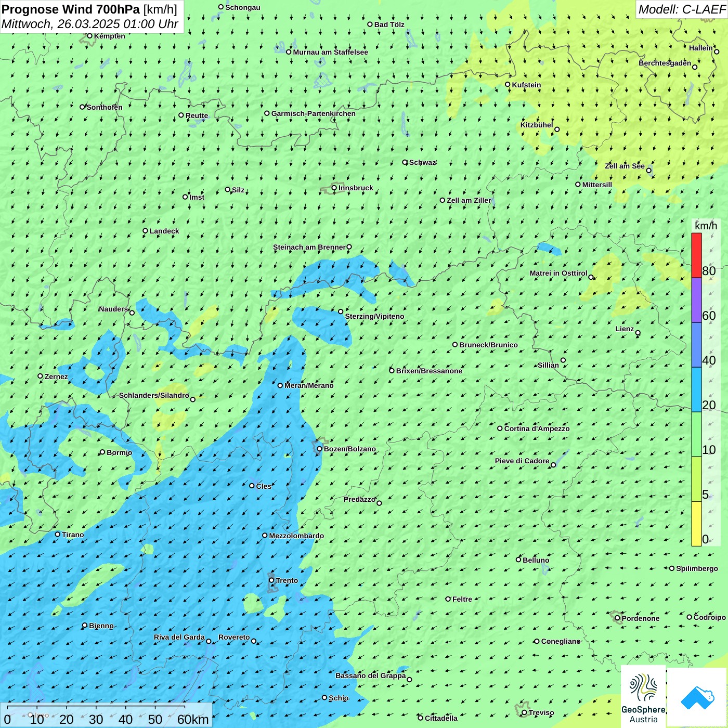Image resolution: width=728 pixels, height=728 pixels.
Task: Click the red segment of the legend
Action: pyautogui.click(x=696, y=255)
